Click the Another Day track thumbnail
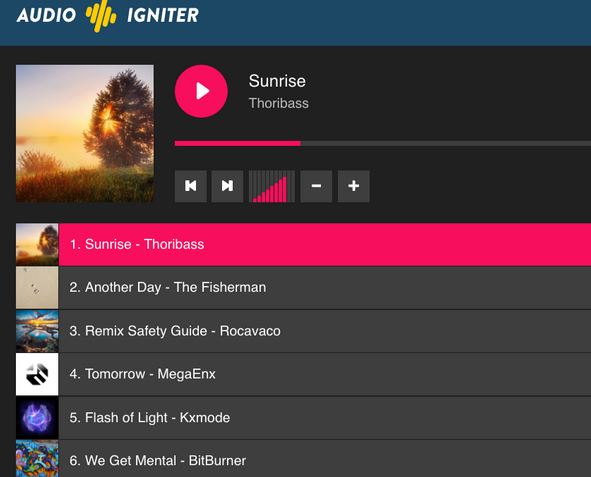This screenshot has width=591, height=477. coord(37,287)
